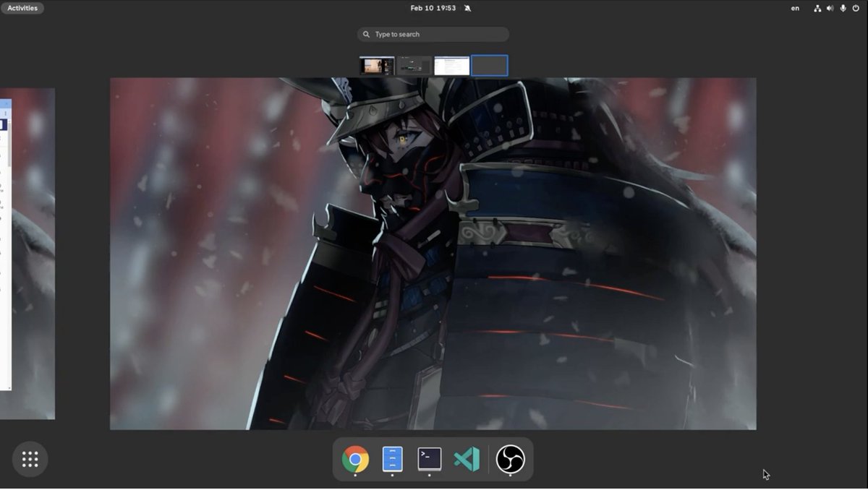Click the volume speaker icon
Viewport: 868px width, 490px height.
point(830,8)
